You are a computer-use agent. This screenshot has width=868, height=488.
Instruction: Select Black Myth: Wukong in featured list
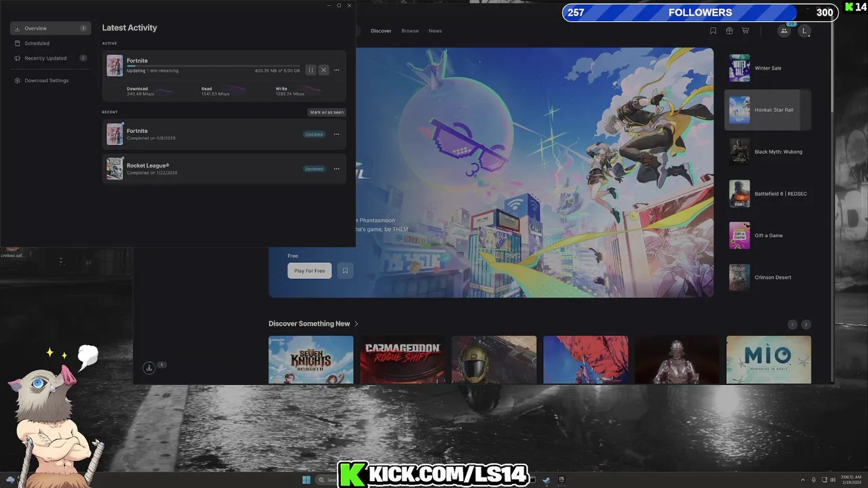(x=768, y=152)
